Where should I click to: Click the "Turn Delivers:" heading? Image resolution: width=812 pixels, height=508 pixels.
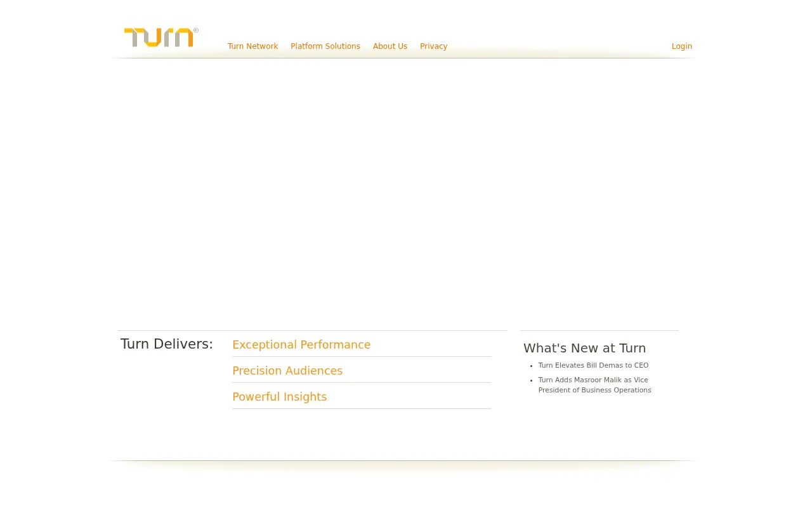[x=167, y=344]
